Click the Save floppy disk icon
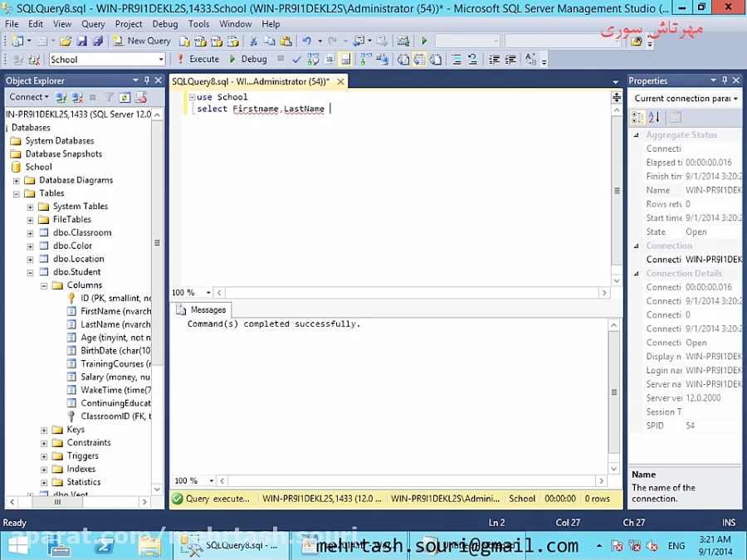 point(82,41)
